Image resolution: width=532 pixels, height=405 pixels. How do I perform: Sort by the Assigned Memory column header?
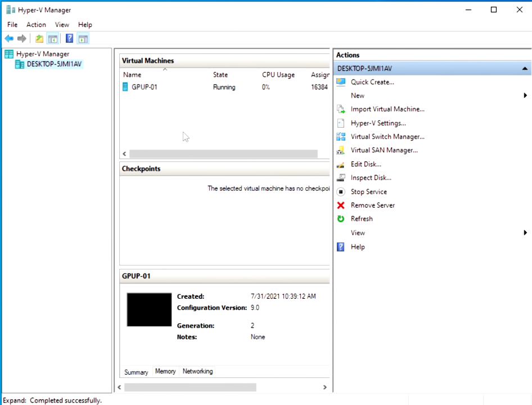(320, 75)
